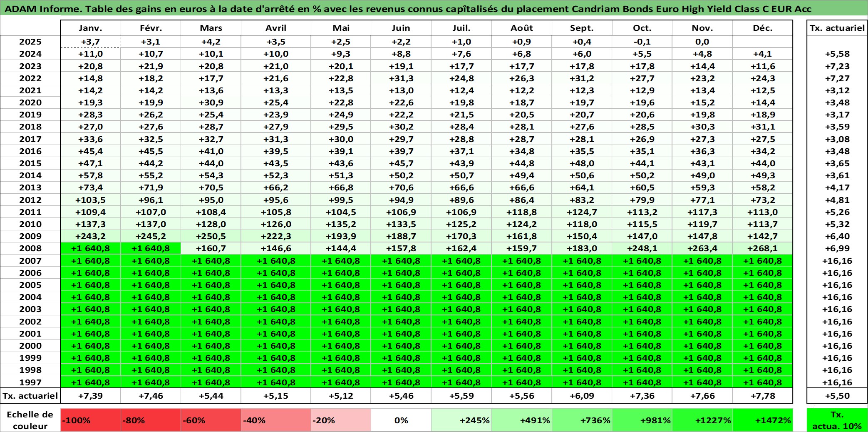Click the +491% color scale swatch
868x432 pixels.
[x=522, y=420]
